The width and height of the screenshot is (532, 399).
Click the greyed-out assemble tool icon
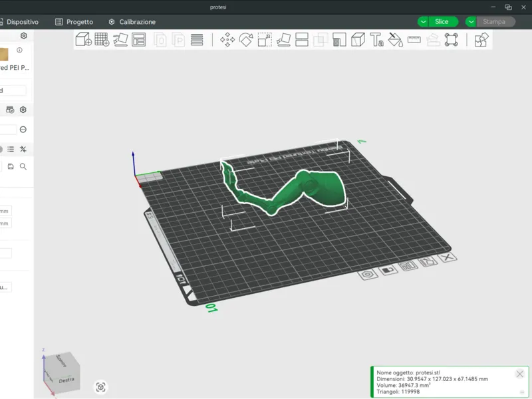[x=433, y=40]
